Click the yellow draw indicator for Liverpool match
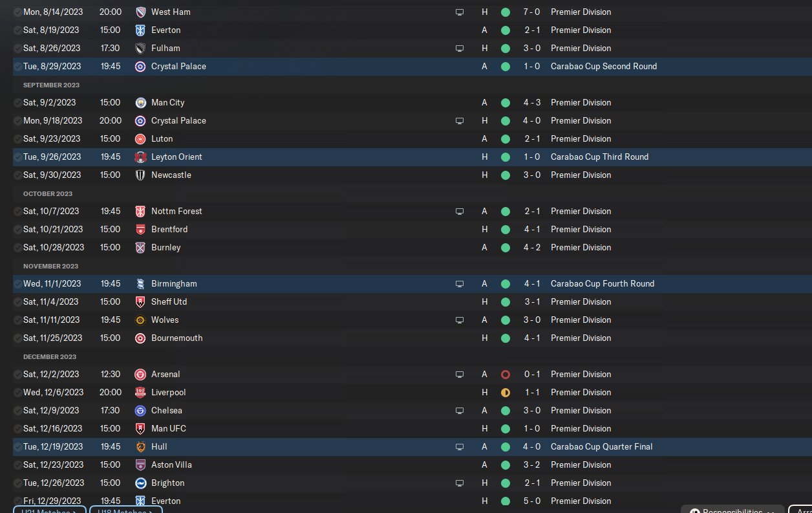The image size is (812, 513). point(506,393)
